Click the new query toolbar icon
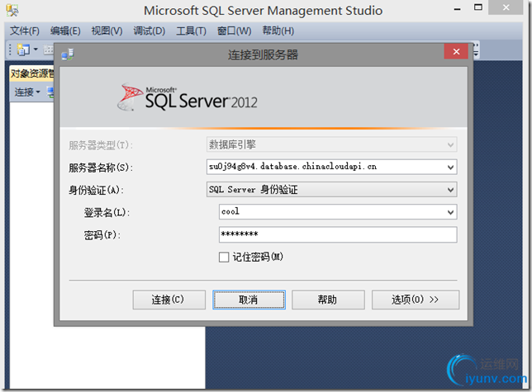This screenshot has width=532, height=392. (x=22, y=50)
